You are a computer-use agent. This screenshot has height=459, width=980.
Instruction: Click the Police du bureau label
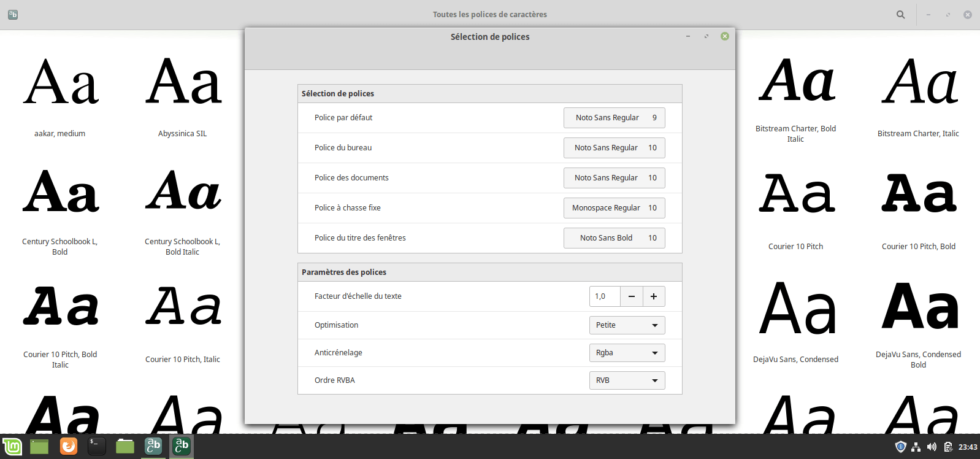coord(343,148)
